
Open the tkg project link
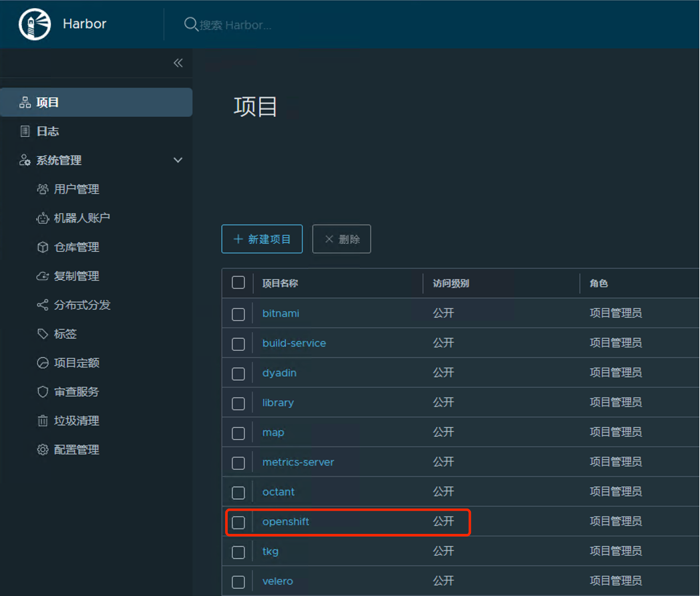(271, 551)
